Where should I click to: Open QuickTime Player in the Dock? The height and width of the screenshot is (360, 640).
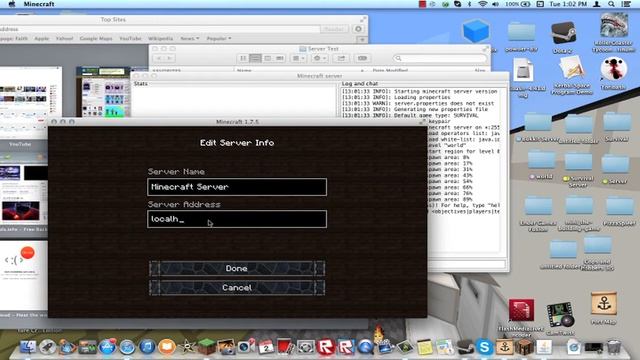tap(365, 347)
